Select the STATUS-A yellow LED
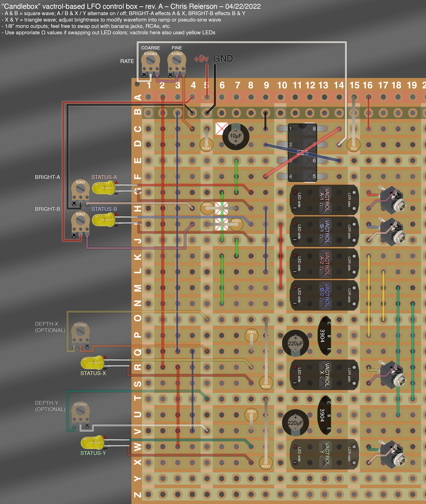The width and height of the screenshot is (426, 504). (x=103, y=188)
